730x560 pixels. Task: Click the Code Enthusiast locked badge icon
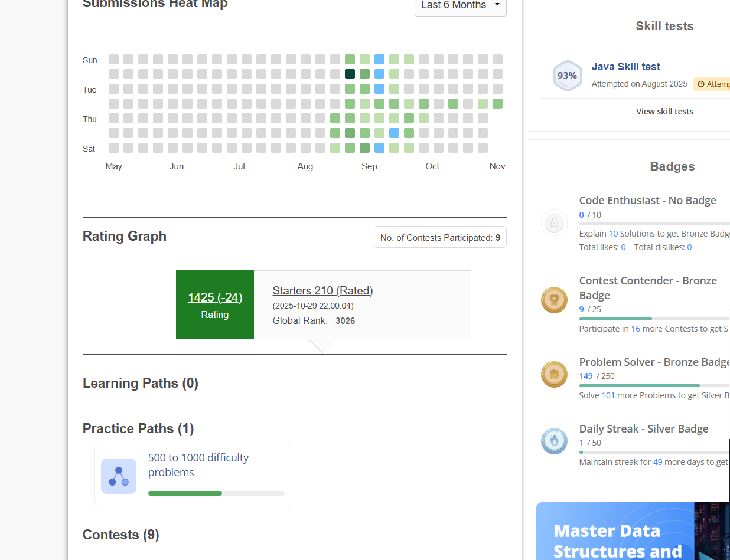[554, 222]
